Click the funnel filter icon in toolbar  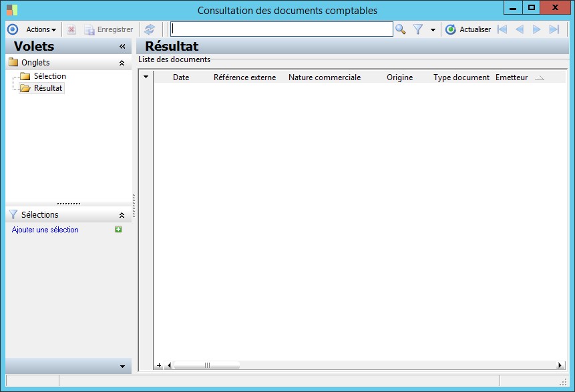(417, 29)
